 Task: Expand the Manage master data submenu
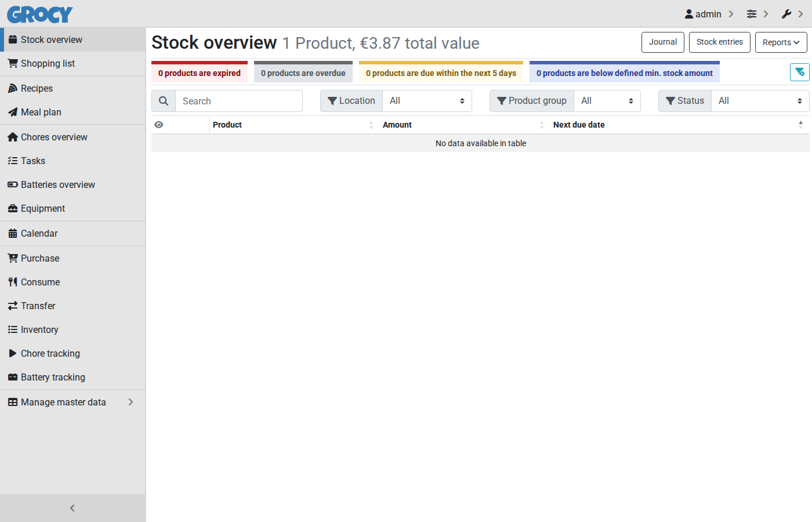(72, 402)
